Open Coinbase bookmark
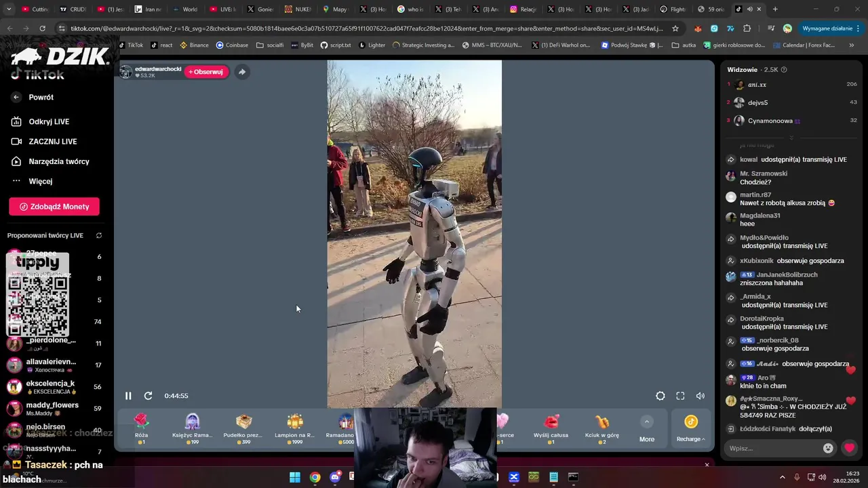This screenshot has width=868, height=488. (232, 45)
